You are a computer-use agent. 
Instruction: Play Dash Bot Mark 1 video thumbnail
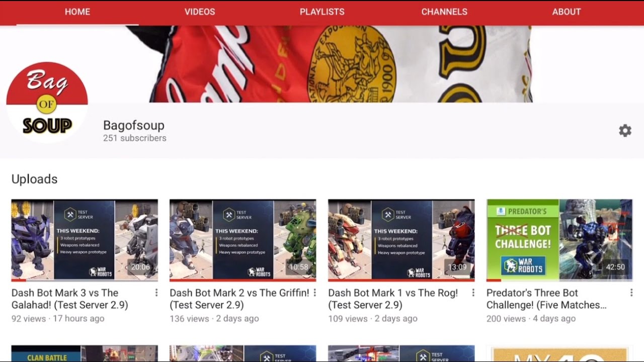(x=401, y=240)
